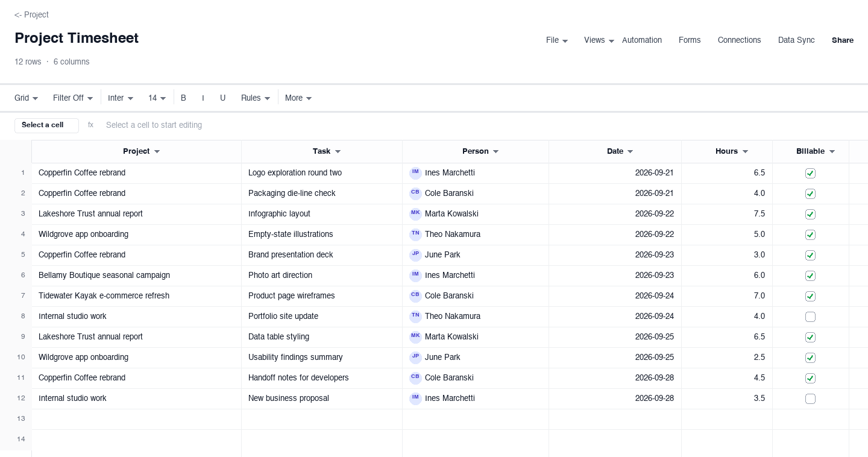The width and height of the screenshot is (868, 457).
Task: Select Hours cell showing 7.5
Action: point(727,214)
